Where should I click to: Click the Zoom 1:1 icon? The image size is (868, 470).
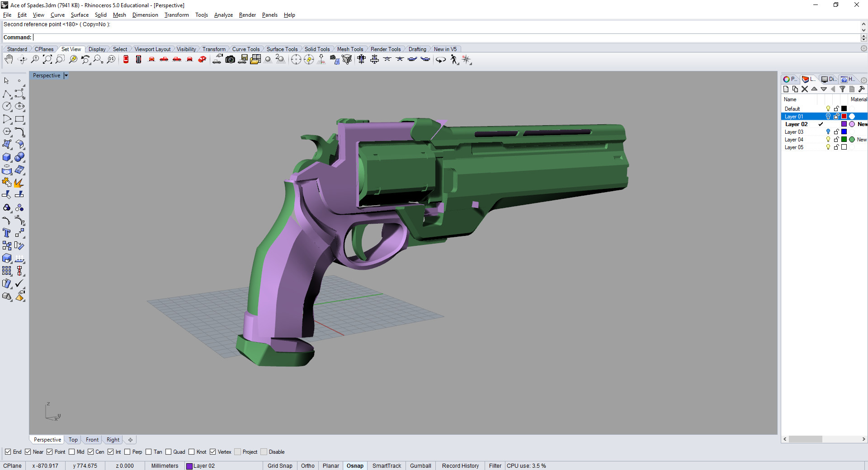coord(111,59)
